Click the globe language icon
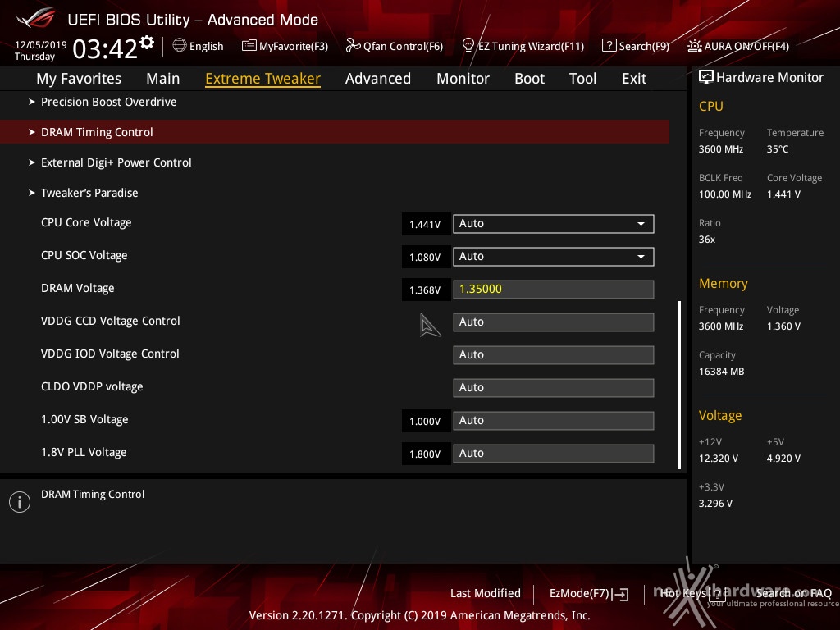 pos(180,46)
